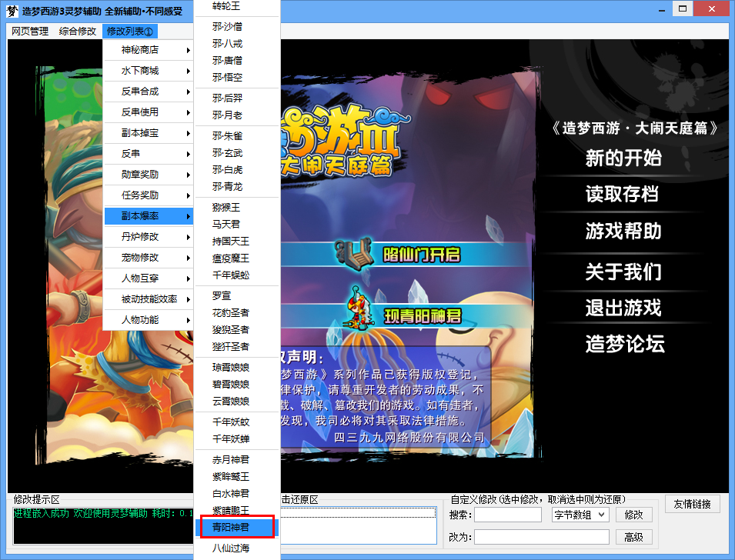
Task: Choose 邪·唐僧 in the boss list
Action: pyautogui.click(x=237, y=61)
